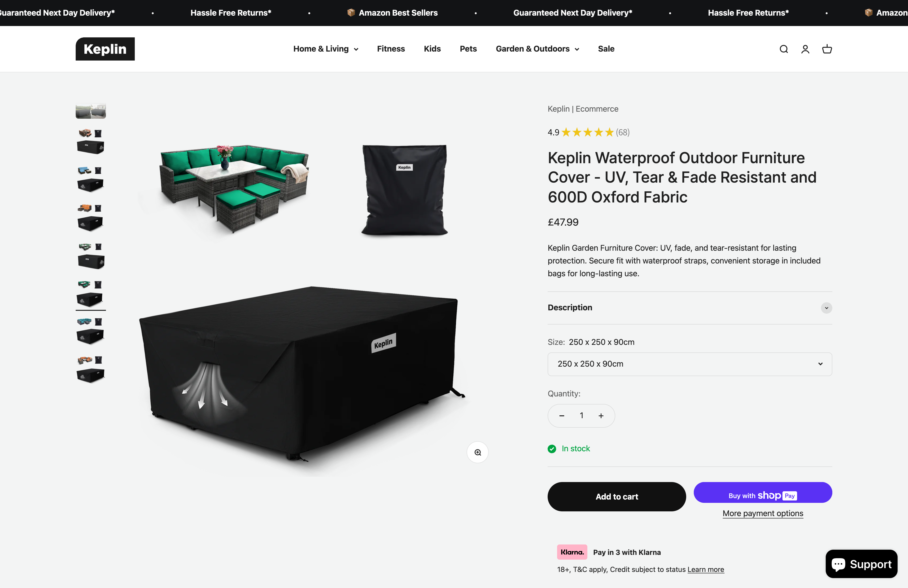Open the shopping cart icon
The image size is (908, 588).
[x=827, y=49]
